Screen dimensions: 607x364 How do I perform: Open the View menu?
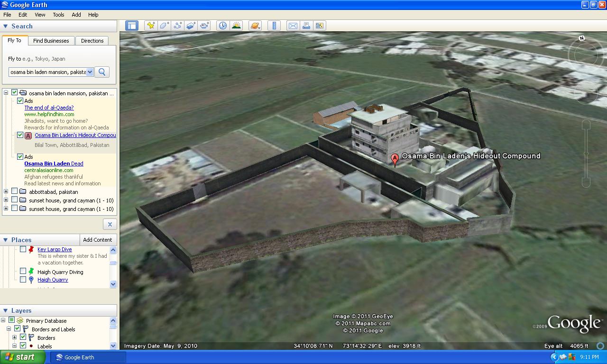[40, 15]
